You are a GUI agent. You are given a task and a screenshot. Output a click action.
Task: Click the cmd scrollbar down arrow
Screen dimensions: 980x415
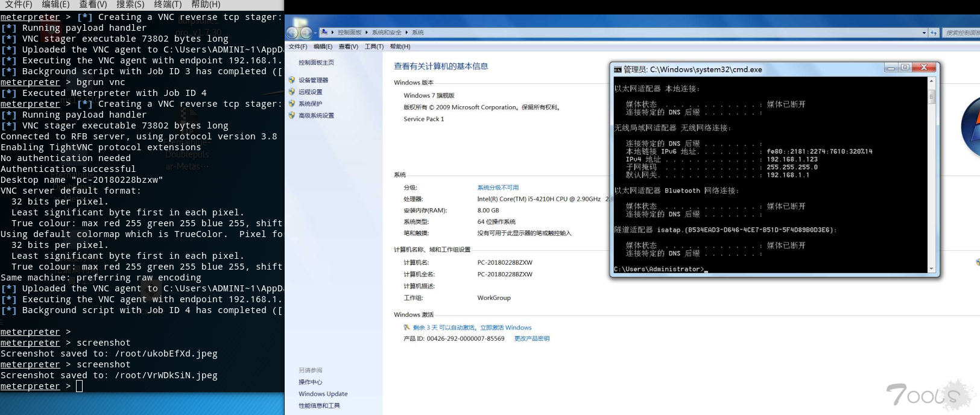pyautogui.click(x=931, y=269)
